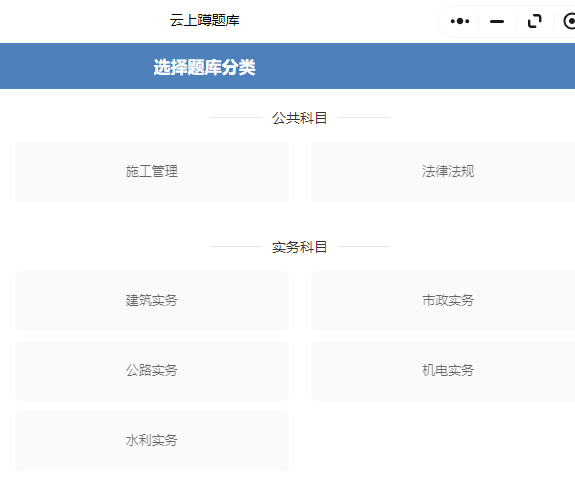
Task: Open the 法律法规 category
Action: [x=443, y=172]
